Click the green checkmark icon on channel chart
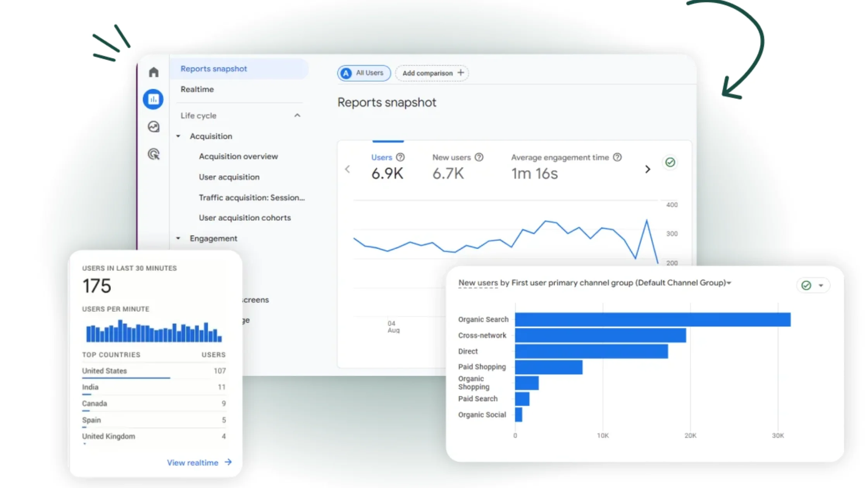This screenshot has width=868, height=488. 806,285
